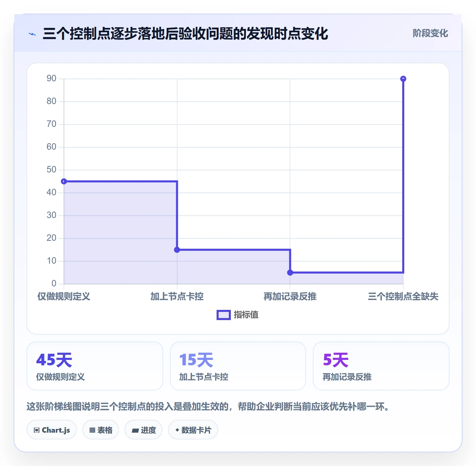
Task: Click the chart title 三个控制点逐步落地后验收问题的发现时点变化
Action: pos(185,34)
